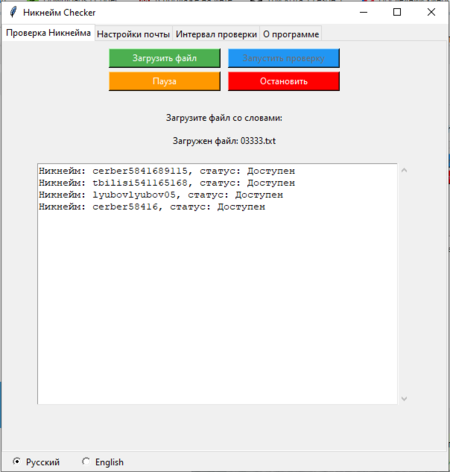Open the О программе tab
This screenshot has height=472, width=450.
pyautogui.click(x=291, y=34)
